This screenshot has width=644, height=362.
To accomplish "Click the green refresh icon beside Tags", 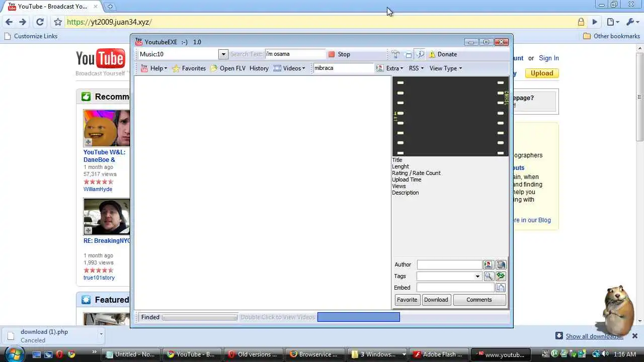I will click(x=501, y=276).
